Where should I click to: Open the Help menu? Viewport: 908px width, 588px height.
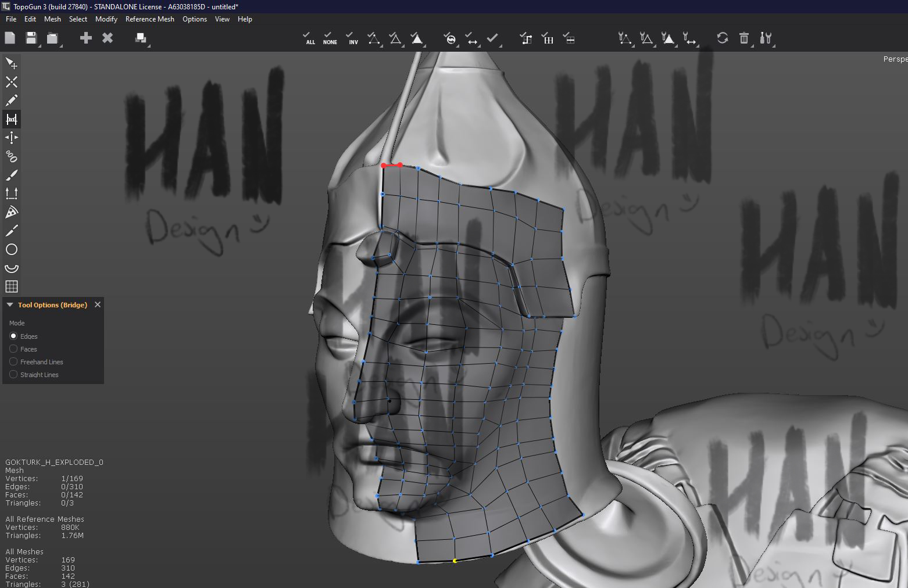click(x=245, y=19)
